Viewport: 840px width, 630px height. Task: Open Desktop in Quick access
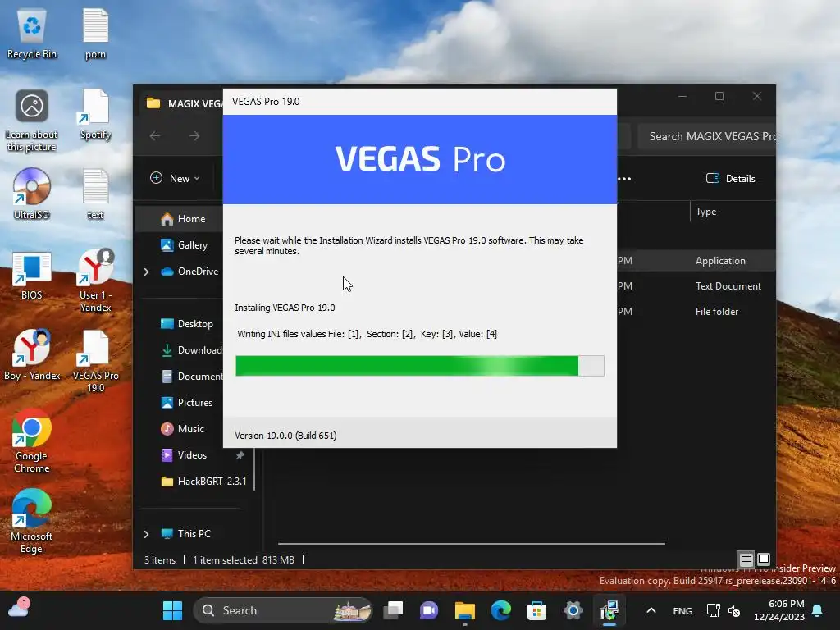[x=186, y=323]
